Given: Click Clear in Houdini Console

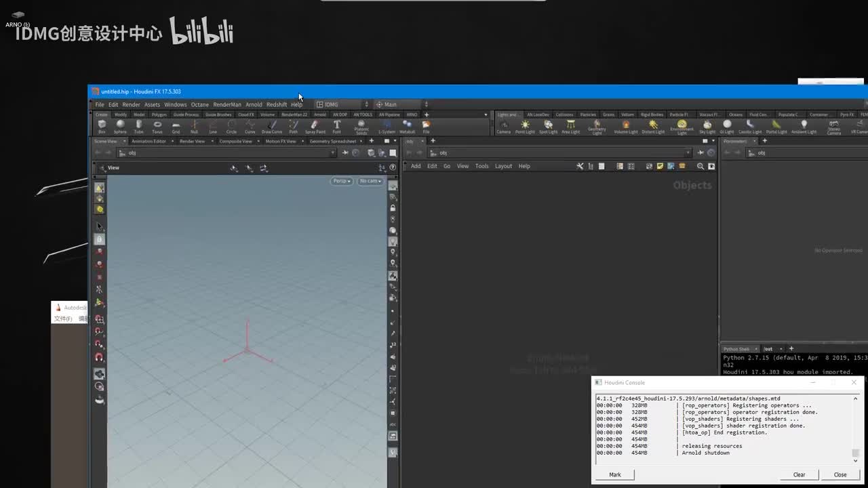Looking at the screenshot, I should tap(800, 474).
